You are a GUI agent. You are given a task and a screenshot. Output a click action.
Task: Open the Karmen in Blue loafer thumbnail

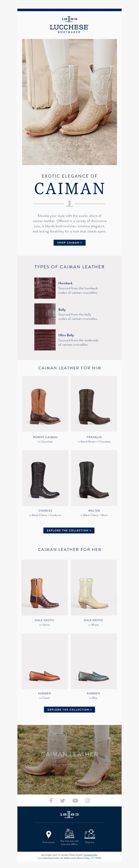point(94,661)
